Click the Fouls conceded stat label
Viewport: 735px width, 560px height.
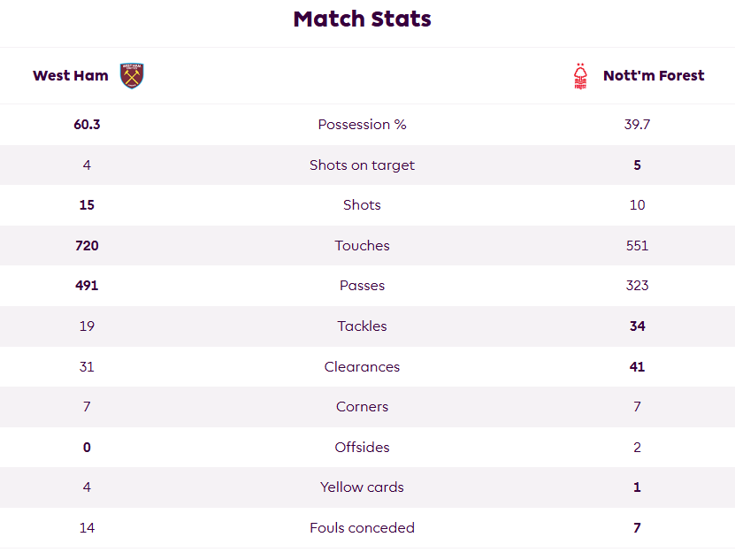pos(362,527)
